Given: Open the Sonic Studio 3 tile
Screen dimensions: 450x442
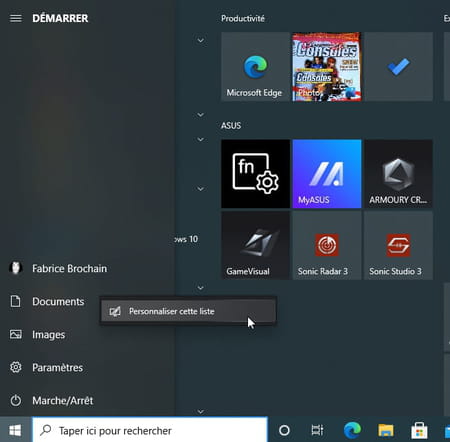Looking at the screenshot, I should [399, 245].
